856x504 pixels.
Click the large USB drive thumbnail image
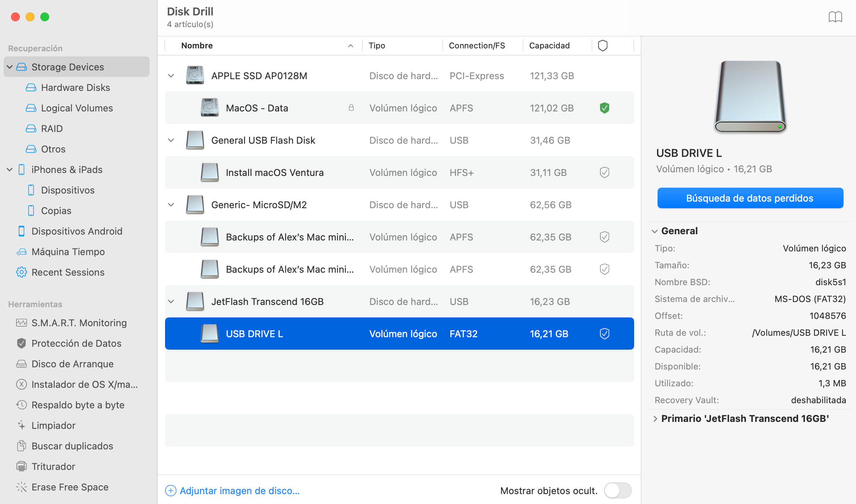pyautogui.click(x=750, y=96)
